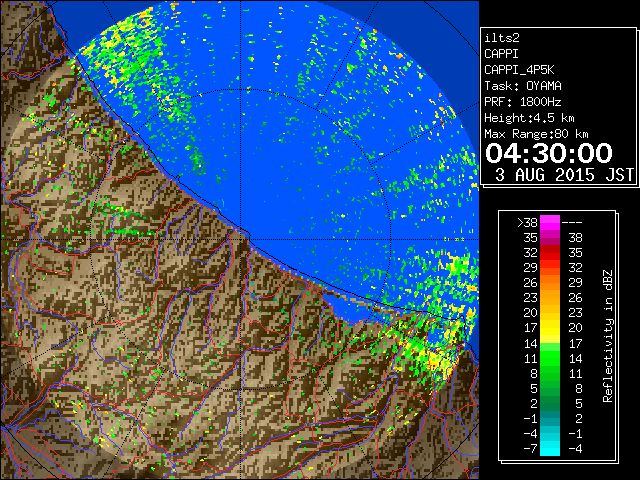Click the 'Task: OYAMA' line
Viewport: 640px width, 480px height.
coord(523,86)
